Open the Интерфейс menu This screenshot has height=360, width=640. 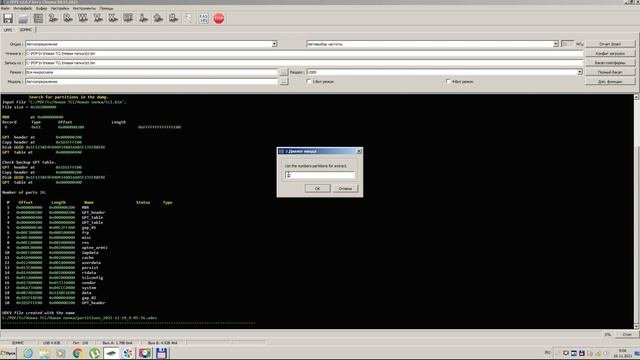coord(22,8)
